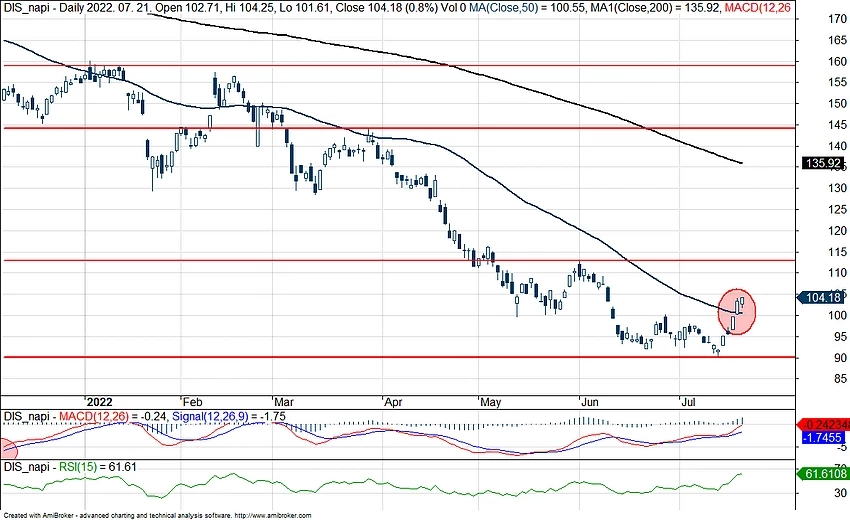Click the 150 price axis label
Image resolution: width=850 pixels, height=520 pixels.
point(838,103)
